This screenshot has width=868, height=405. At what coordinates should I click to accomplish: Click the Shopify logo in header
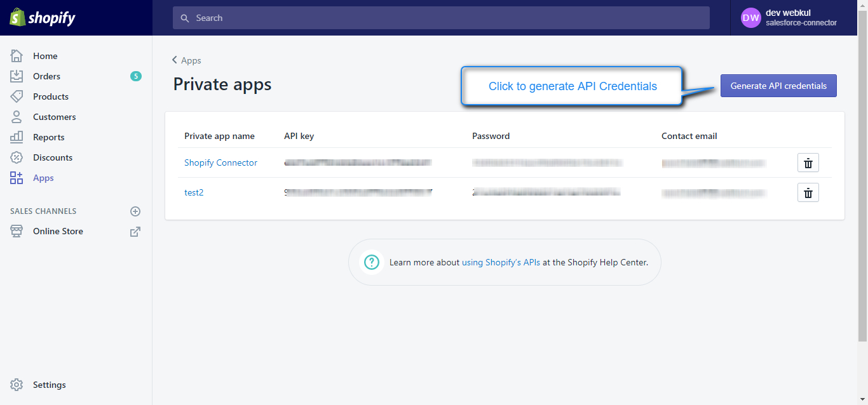tap(43, 18)
